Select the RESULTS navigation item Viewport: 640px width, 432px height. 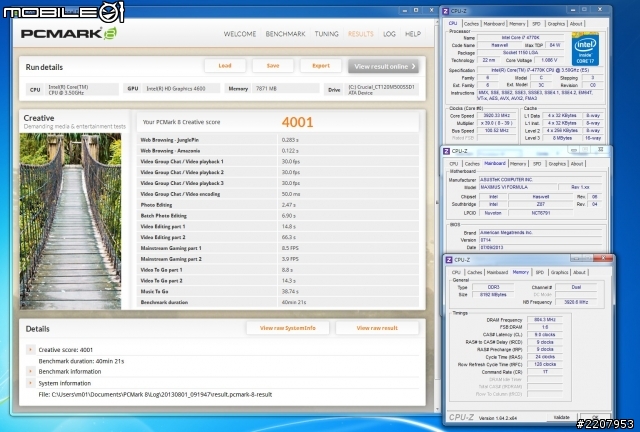pyautogui.click(x=360, y=34)
